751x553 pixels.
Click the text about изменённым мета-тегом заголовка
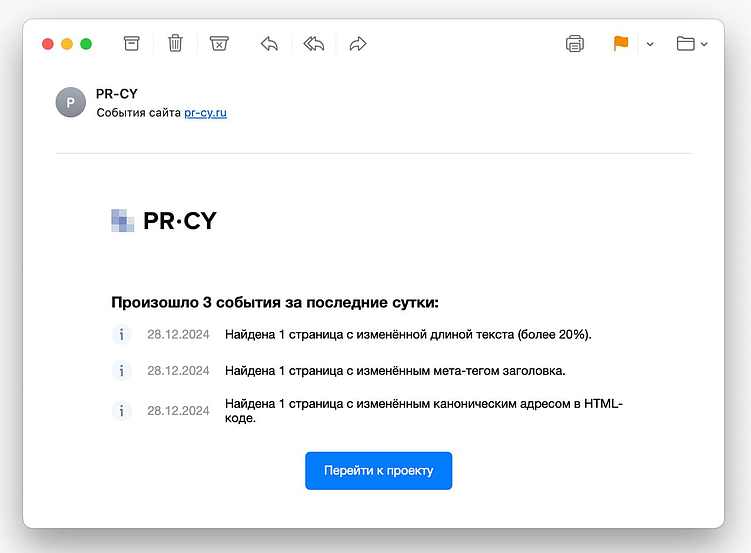395,371
